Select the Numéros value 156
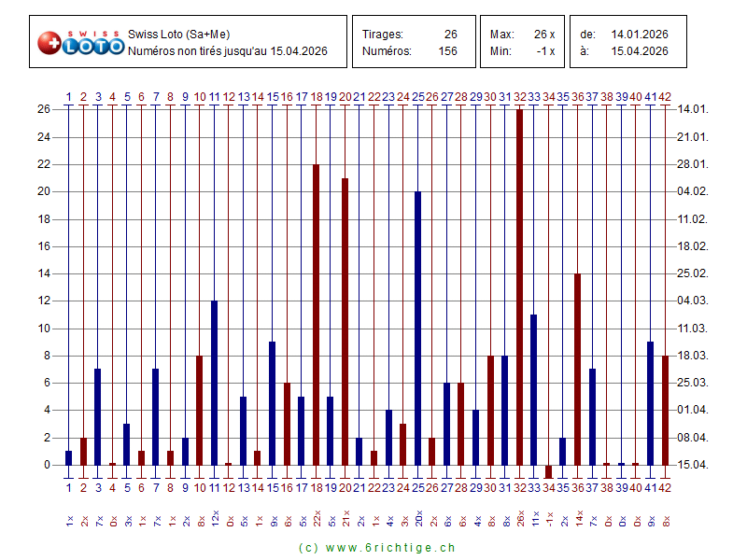The image size is (747, 560). (447, 51)
